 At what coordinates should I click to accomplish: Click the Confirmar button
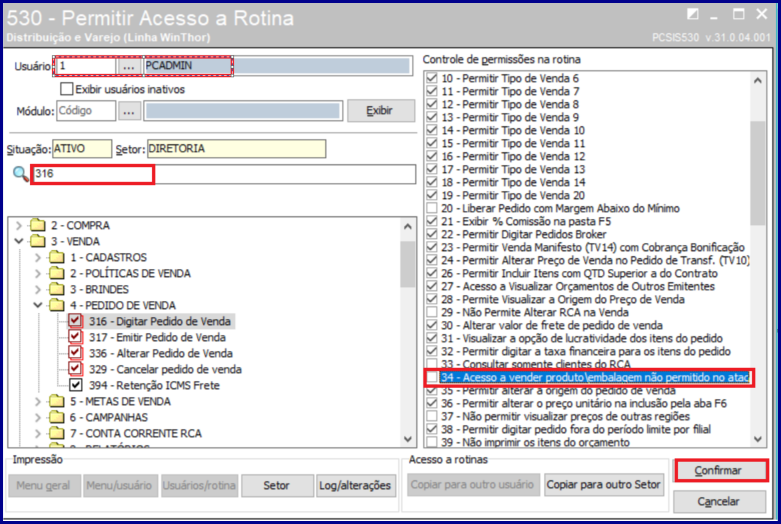click(721, 470)
